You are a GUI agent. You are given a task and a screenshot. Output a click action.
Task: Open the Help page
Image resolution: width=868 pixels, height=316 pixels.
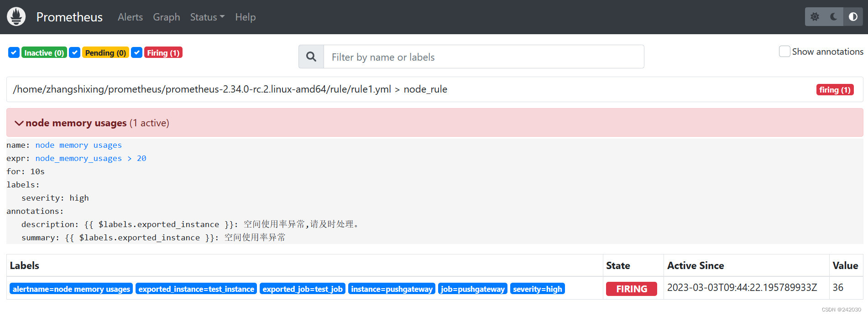click(245, 17)
